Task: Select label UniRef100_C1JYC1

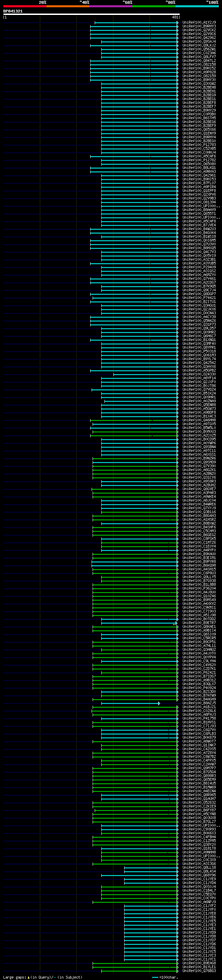Action: pyautogui.click(x=199, y=959)
